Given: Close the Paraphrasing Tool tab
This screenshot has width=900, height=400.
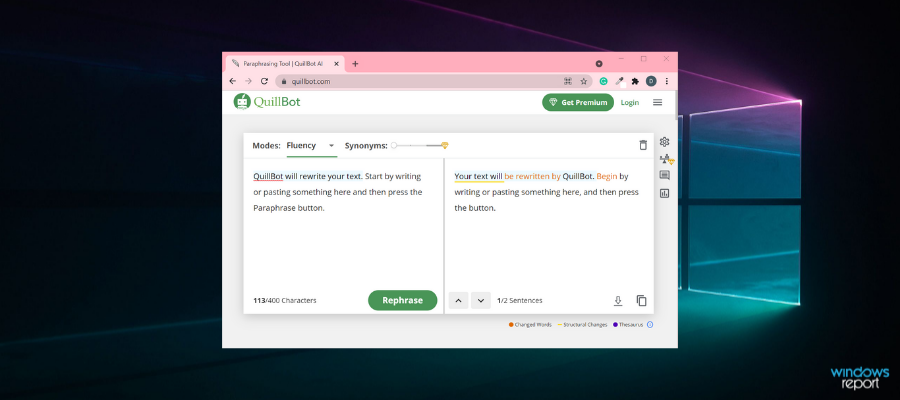Looking at the screenshot, I should coord(337,64).
